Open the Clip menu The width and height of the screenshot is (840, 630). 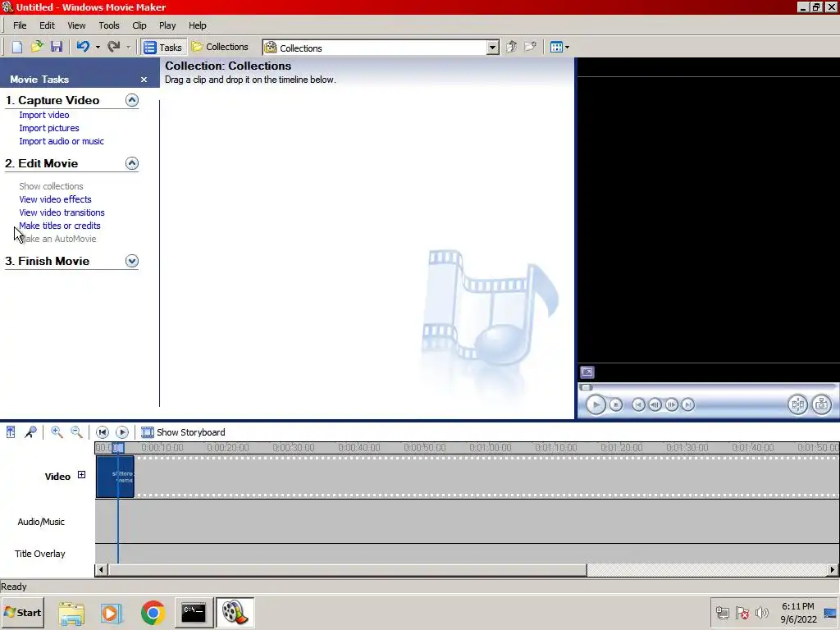[139, 25]
